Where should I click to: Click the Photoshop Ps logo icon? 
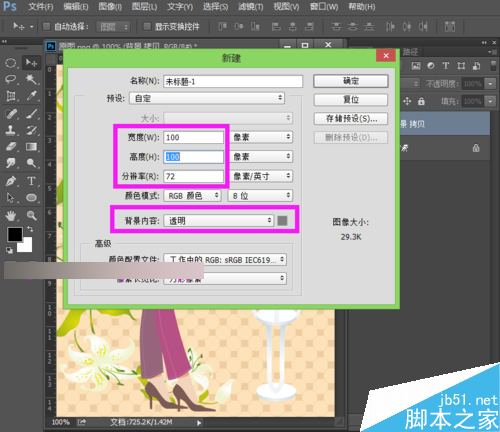click(x=10, y=6)
